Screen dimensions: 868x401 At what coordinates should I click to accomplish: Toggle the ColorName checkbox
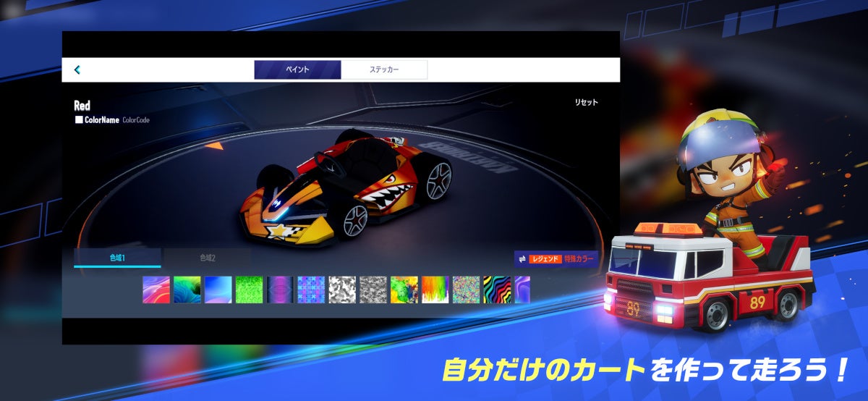pyautogui.click(x=79, y=120)
